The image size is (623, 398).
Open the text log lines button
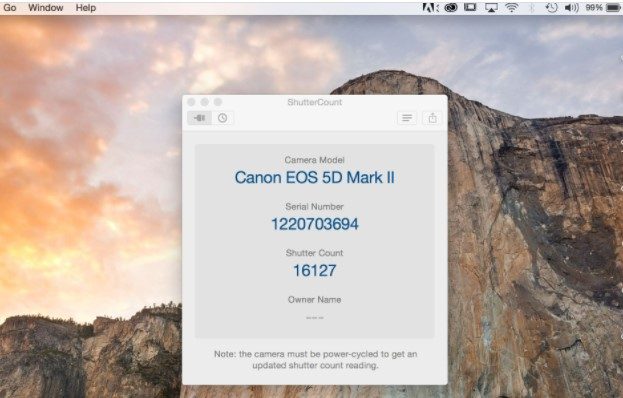pos(407,118)
